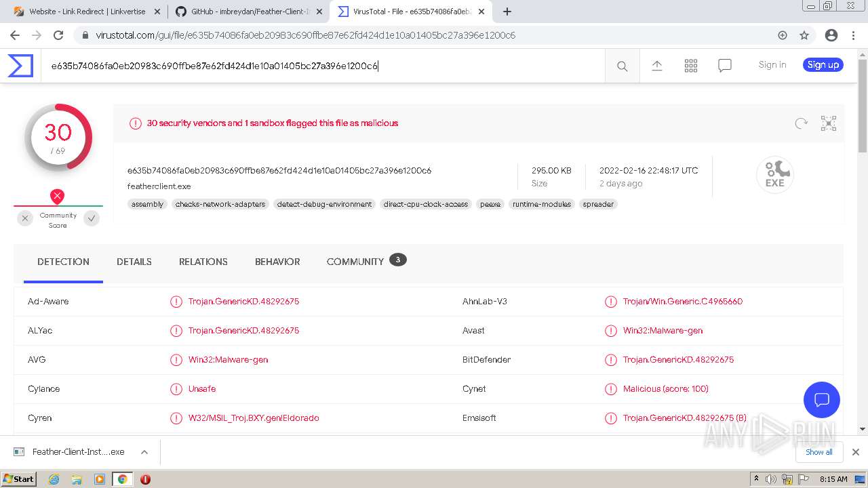Click the EXE file type icon
The width and height of the screenshot is (868, 488).
click(775, 174)
